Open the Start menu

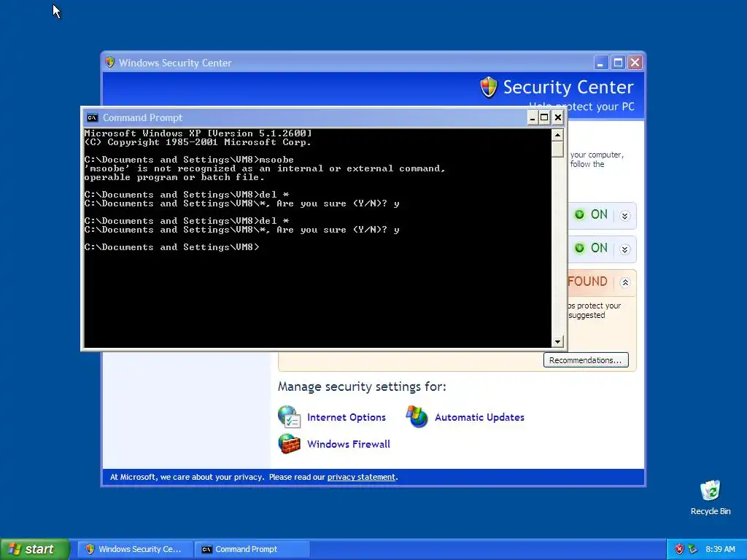[34, 549]
